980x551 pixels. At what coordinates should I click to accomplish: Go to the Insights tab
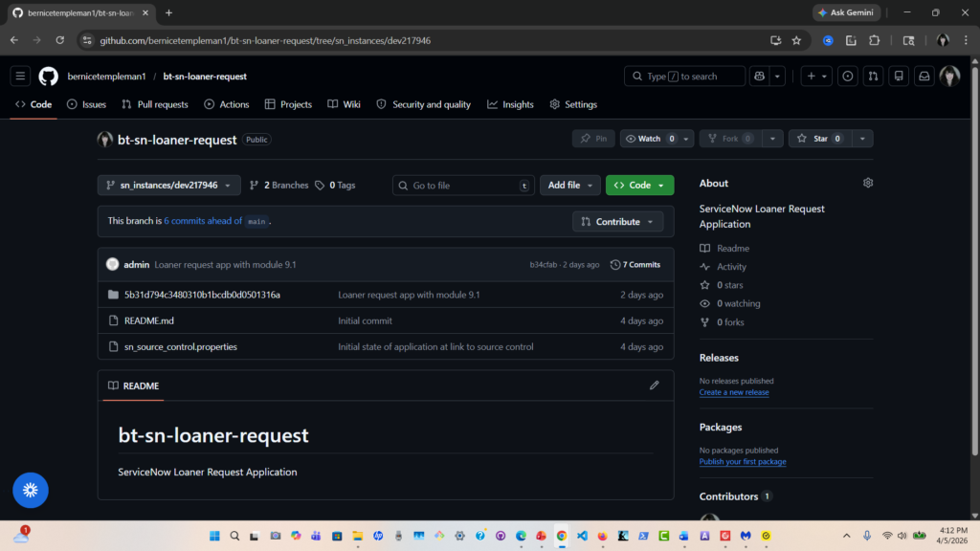[510, 104]
